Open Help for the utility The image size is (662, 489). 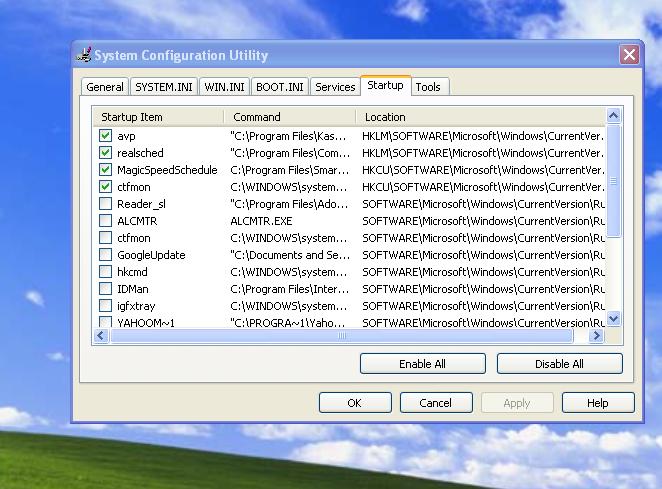(598, 403)
